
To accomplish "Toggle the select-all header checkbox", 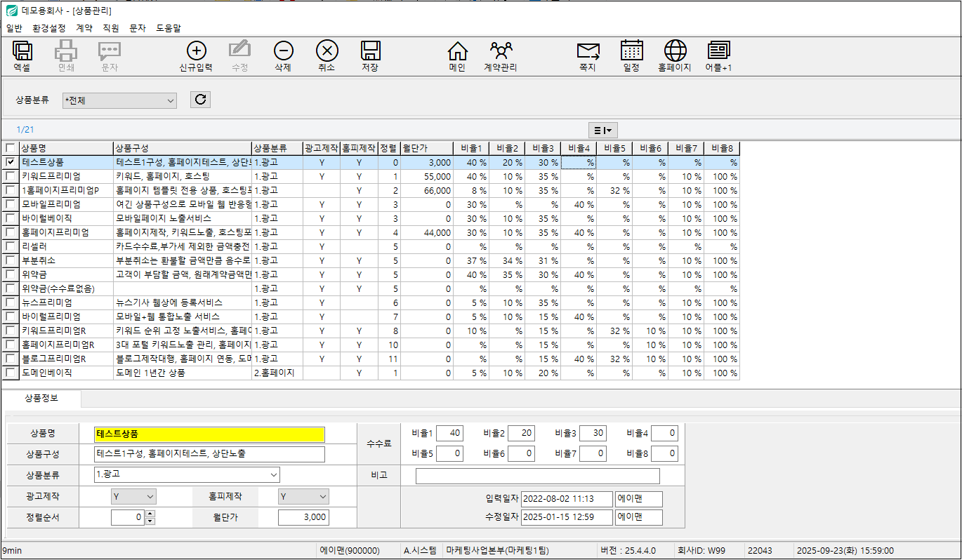I will point(10,148).
